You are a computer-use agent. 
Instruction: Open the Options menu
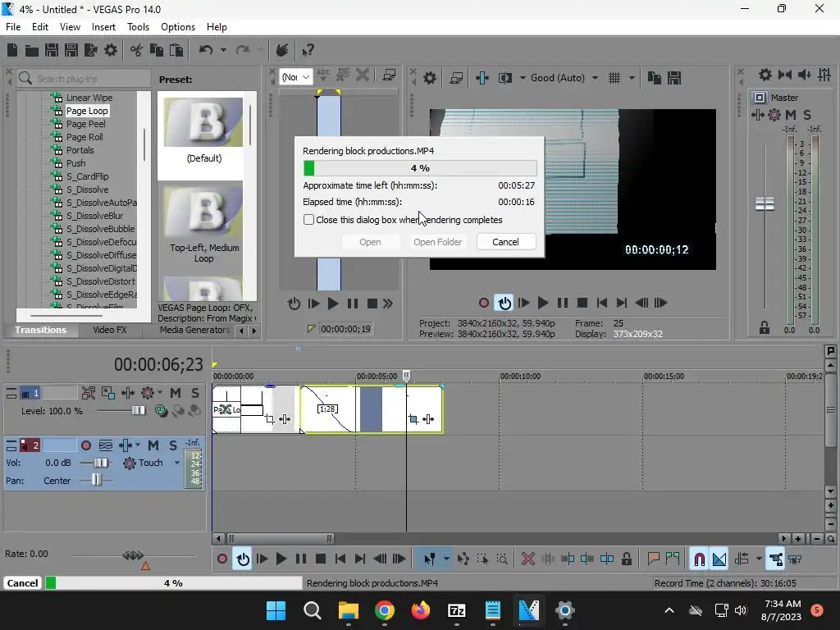pyautogui.click(x=178, y=27)
